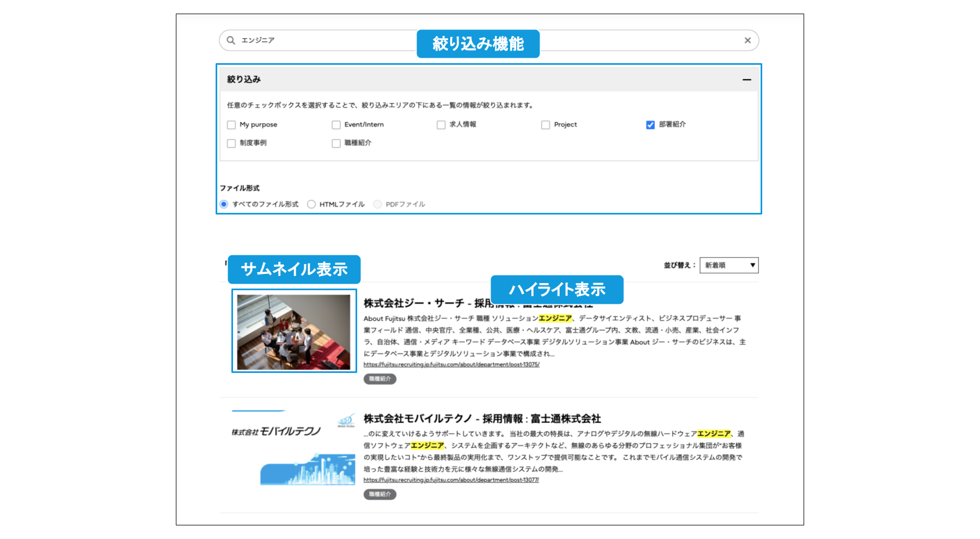Uncheck the 部署紹介 checkbox
This screenshot has width=980, height=539.
[650, 125]
